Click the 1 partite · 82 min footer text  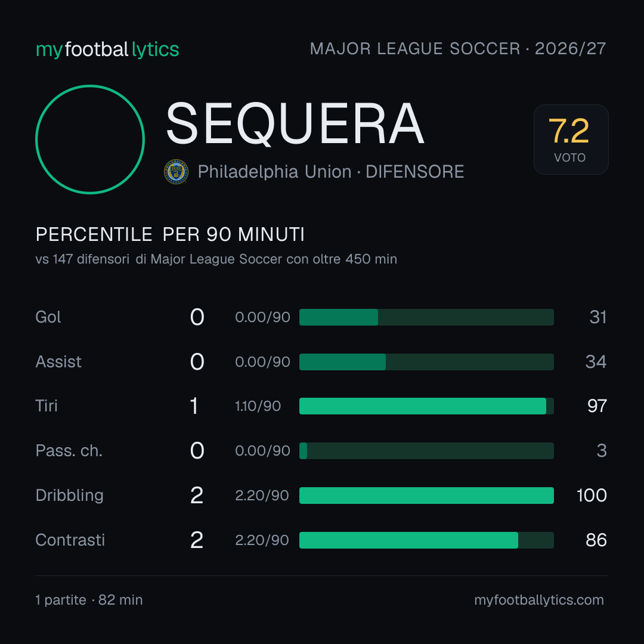point(89,600)
